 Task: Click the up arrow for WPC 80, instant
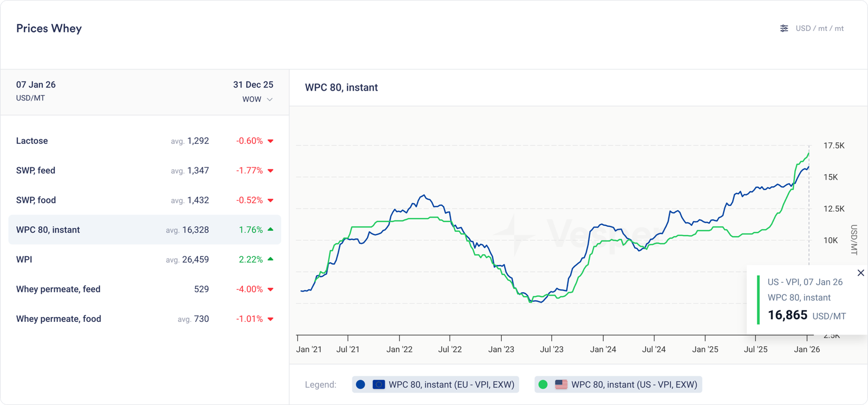[271, 230]
